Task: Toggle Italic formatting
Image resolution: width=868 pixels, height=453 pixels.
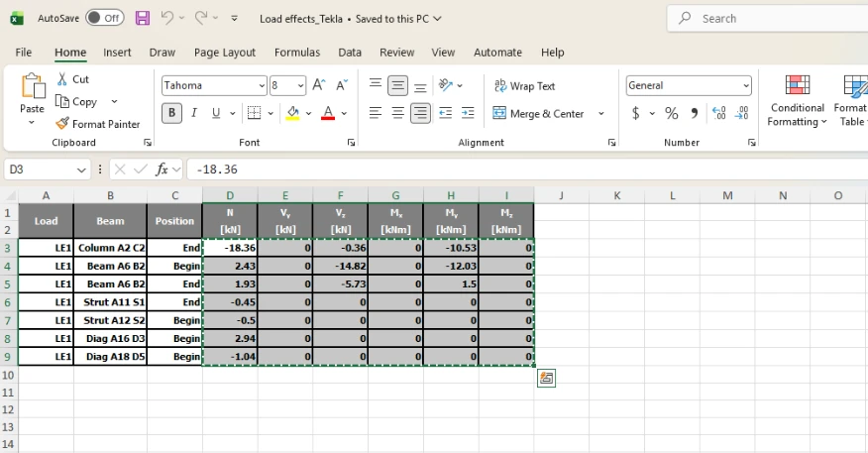Action: [194, 113]
